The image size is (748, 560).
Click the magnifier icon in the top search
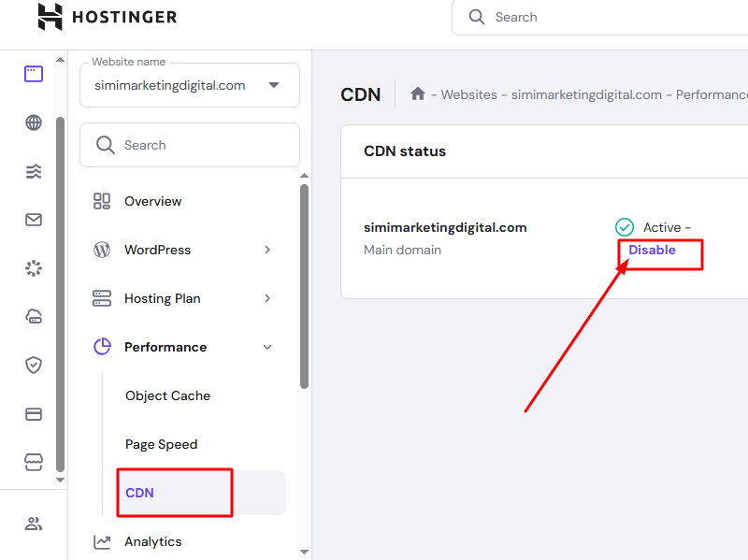pos(476,17)
